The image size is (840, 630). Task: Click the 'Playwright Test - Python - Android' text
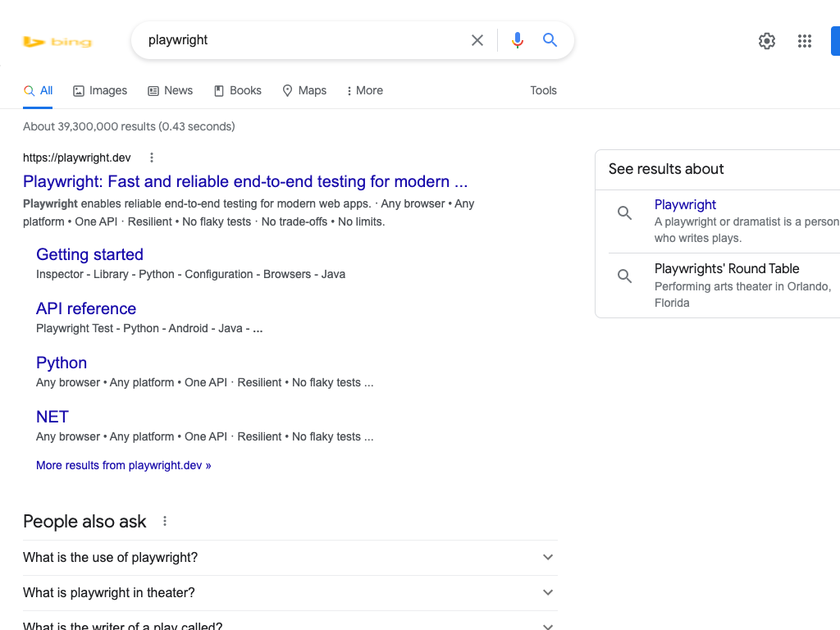tap(149, 328)
